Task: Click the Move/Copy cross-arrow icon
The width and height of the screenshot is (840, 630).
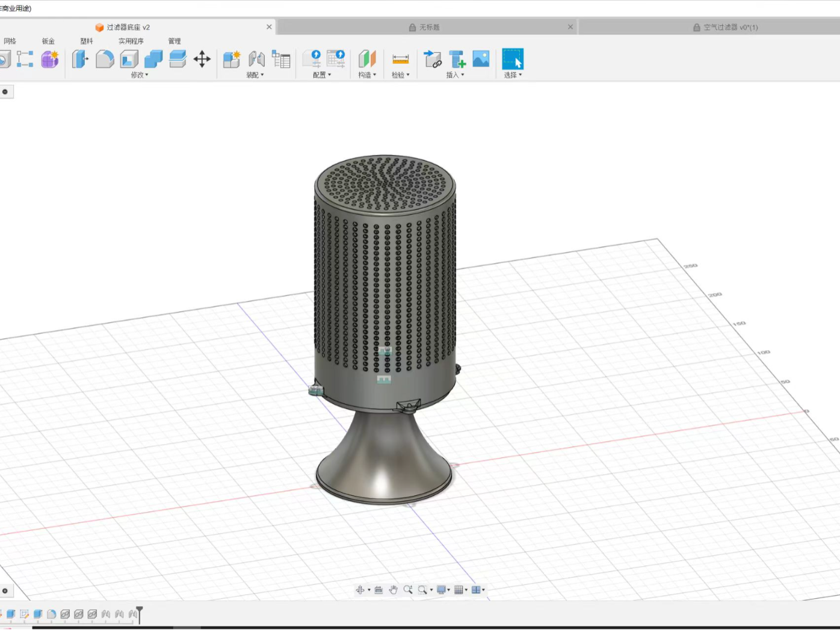Action: point(202,59)
